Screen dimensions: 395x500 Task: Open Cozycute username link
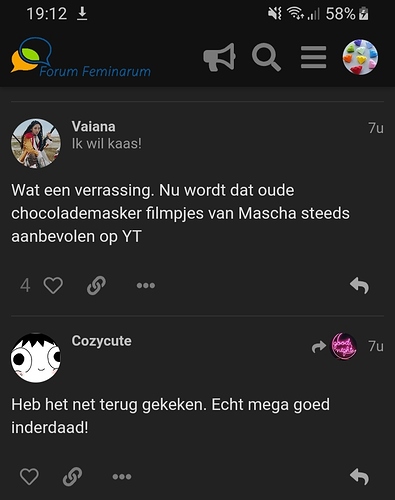[x=101, y=341]
